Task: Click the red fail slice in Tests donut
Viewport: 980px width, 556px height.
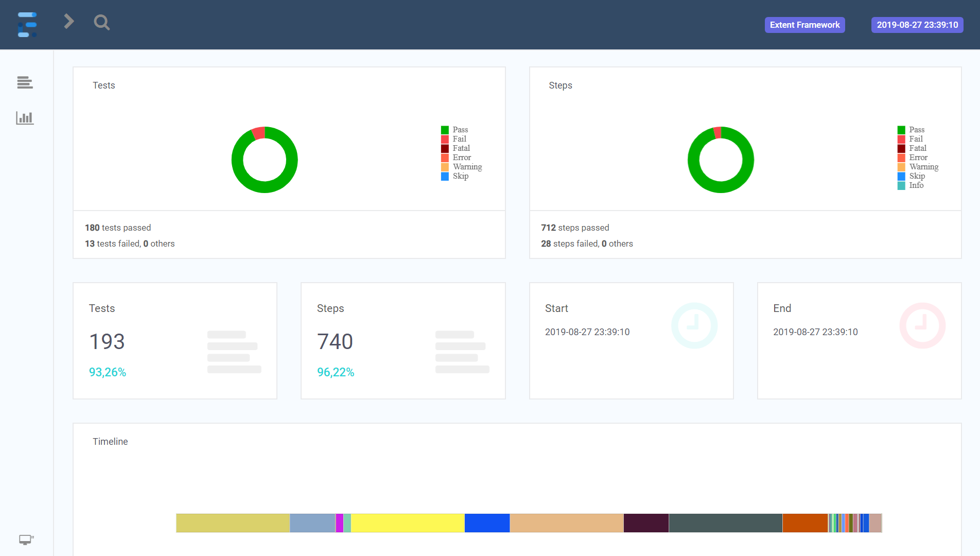Action: click(258, 133)
